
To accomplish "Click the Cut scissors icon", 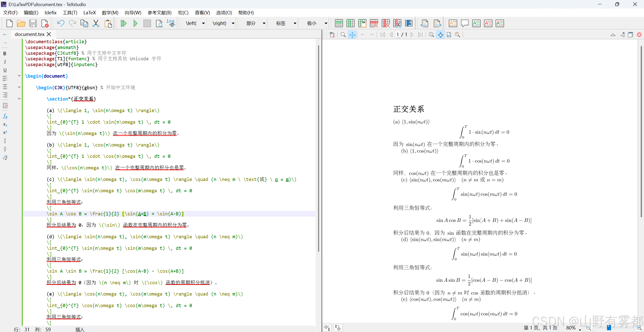I will (x=96, y=23).
